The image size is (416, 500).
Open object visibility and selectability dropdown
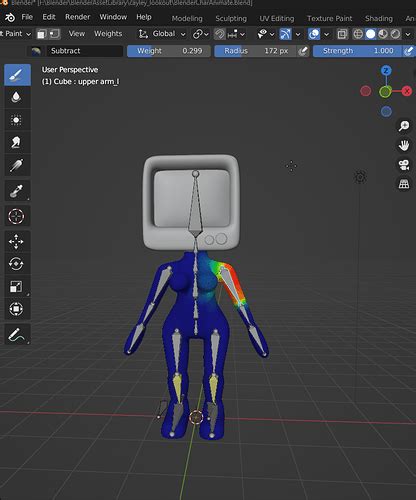click(x=266, y=34)
